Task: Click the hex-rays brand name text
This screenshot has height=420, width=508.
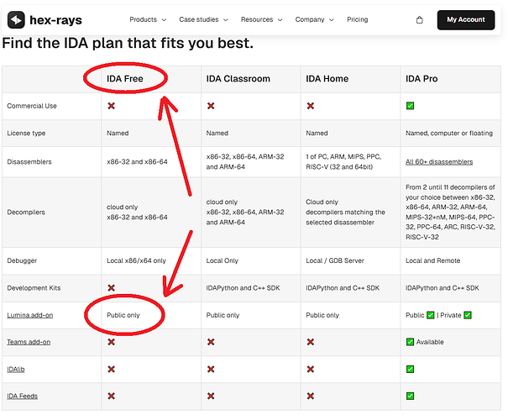Action: 55,20
